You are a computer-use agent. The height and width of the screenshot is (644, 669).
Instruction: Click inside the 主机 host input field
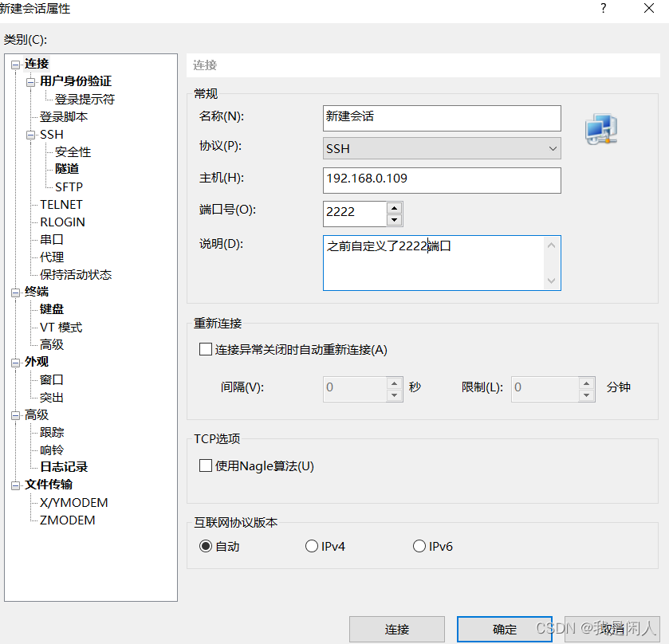pyautogui.click(x=442, y=181)
